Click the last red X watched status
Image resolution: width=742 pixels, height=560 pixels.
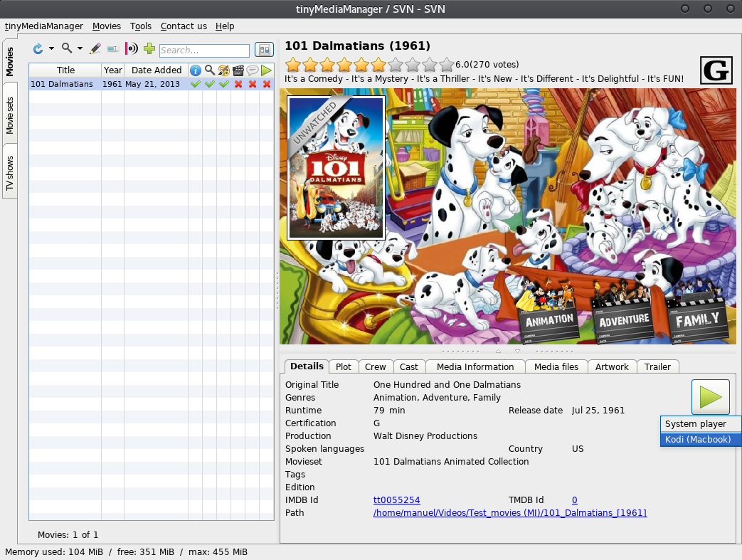(x=267, y=84)
